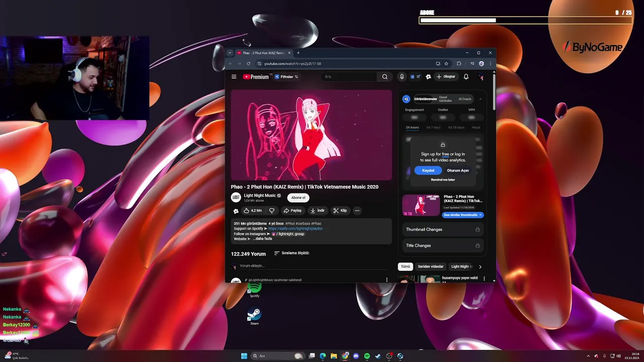Screen dimensions: 644x362
Task: Bookmark this page with the star icon
Action: [446, 64]
